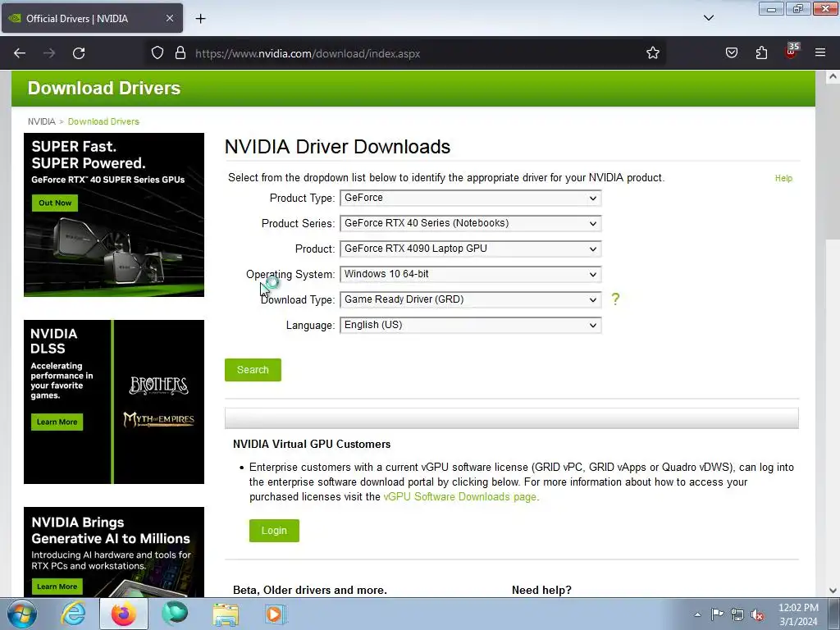Open a new tab with the plus button
Screen dimensions: 840x630
tap(200, 19)
